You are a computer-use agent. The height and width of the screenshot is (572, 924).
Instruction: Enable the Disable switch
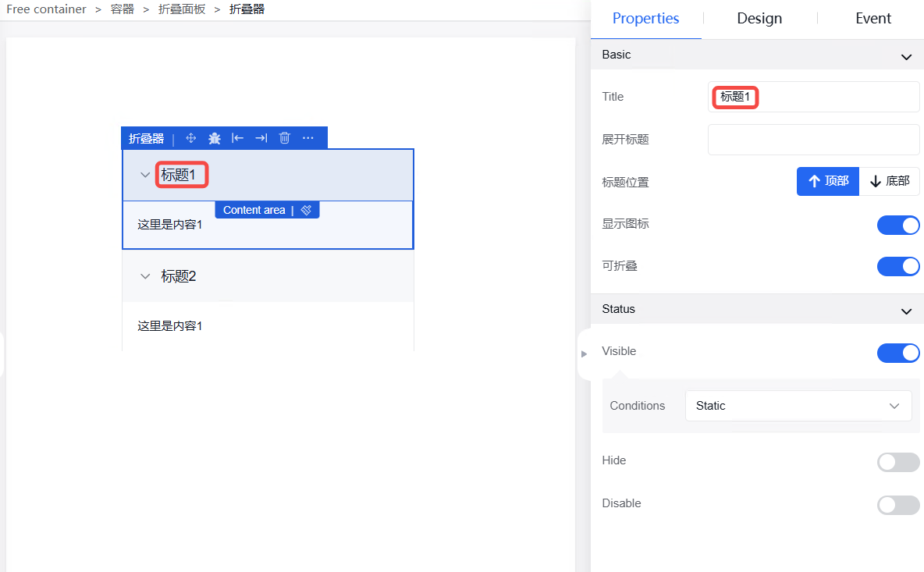[898, 505]
